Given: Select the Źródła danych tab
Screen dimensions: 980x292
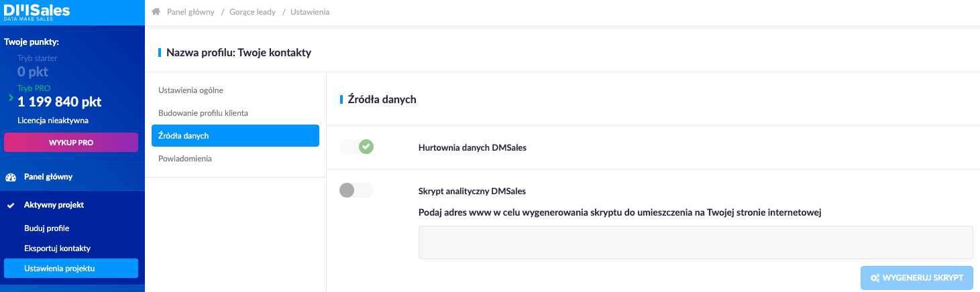Looking at the screenshot, I should point(235,135).
